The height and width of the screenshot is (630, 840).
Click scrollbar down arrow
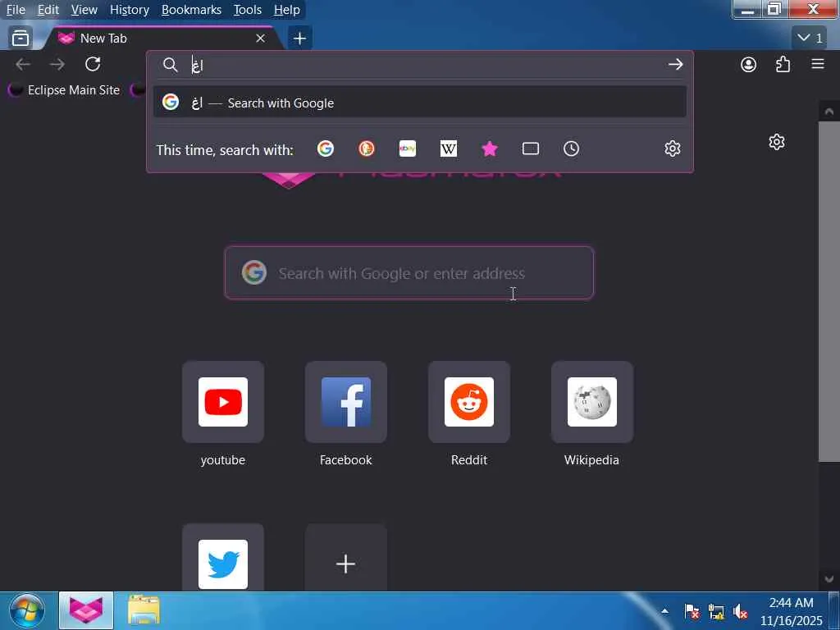pos(829,579)
